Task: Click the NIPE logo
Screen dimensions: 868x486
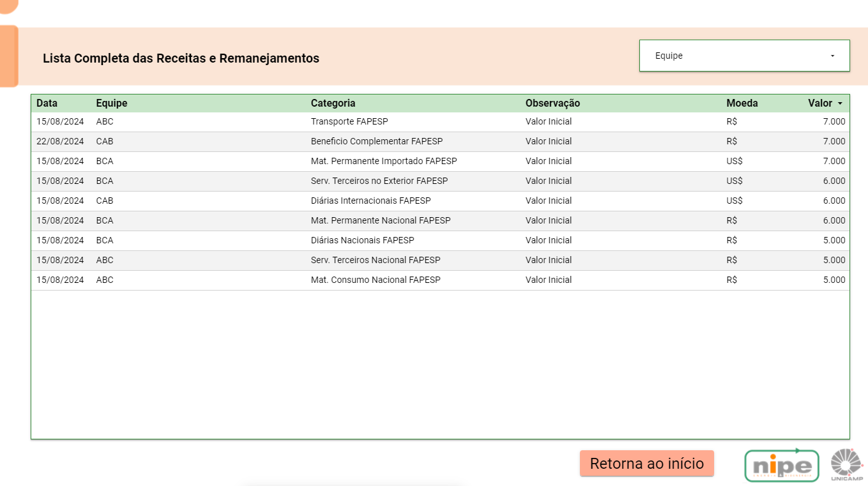Action: [782, 464]
